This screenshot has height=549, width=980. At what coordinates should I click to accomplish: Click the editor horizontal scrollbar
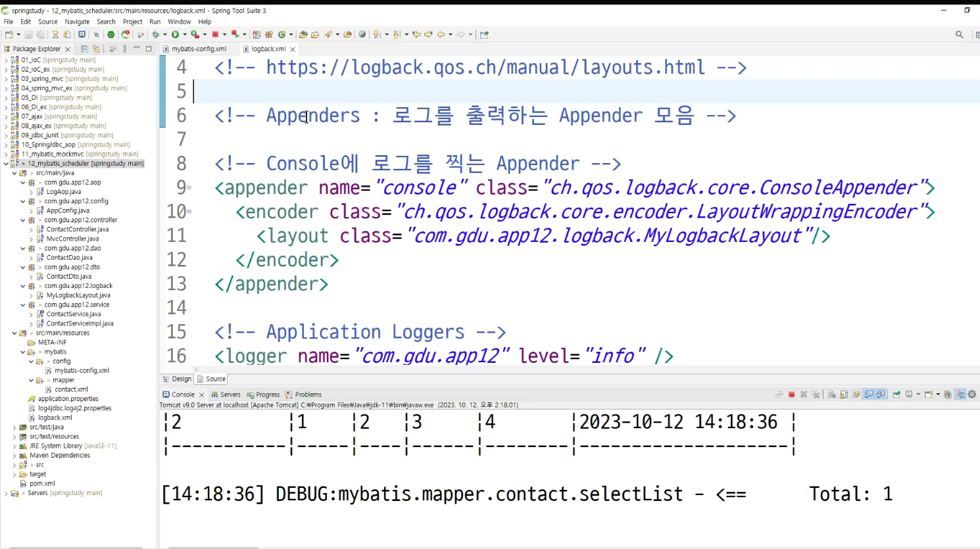(x=585, y=370)
